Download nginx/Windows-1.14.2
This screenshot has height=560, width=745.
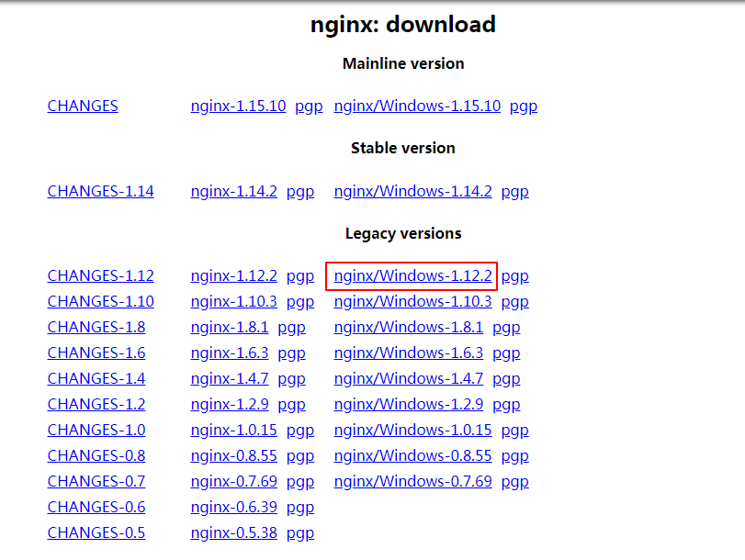412,192
